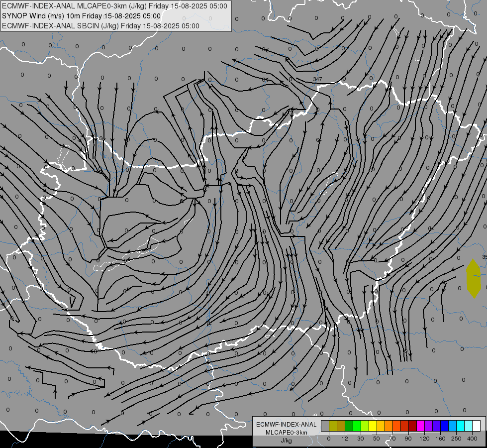Screen dimensions: 487x448
Task: Click the '50' tick label in the legend
Action: (377, 439)
